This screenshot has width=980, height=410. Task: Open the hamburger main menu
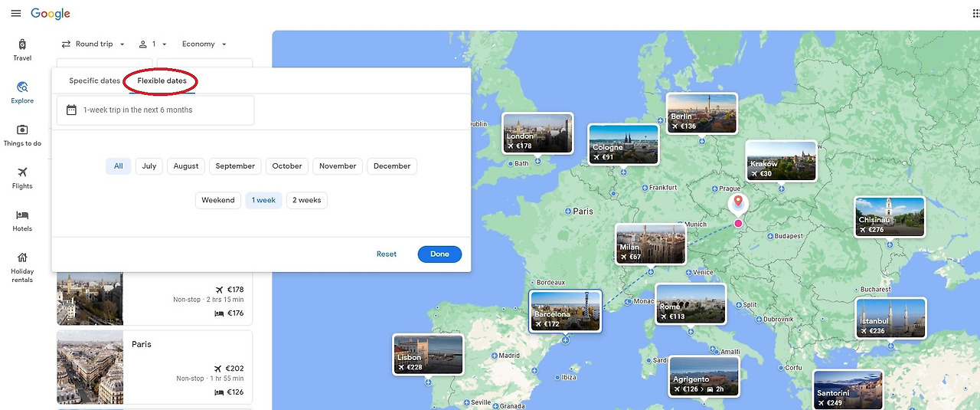pos(16,14)
